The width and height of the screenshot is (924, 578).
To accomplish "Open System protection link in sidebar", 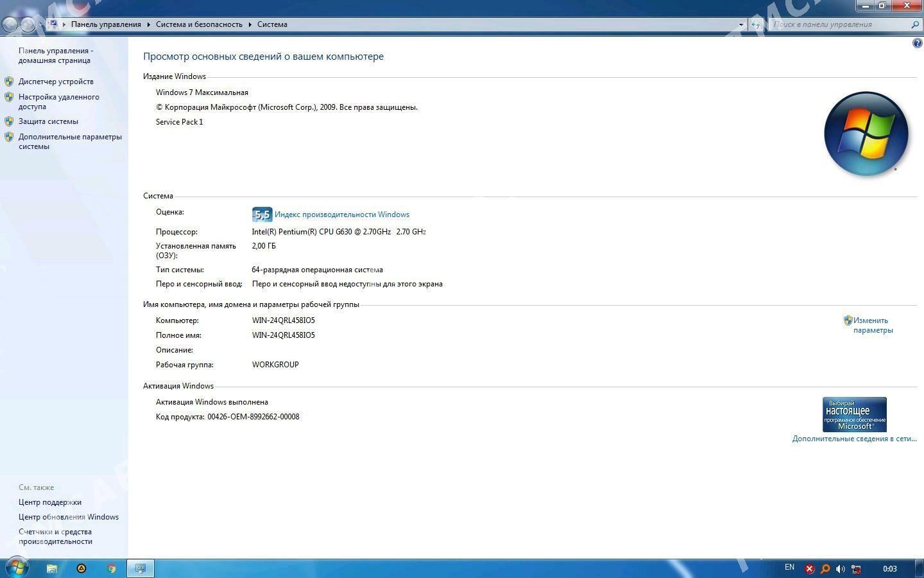I will tap(48, 121).
